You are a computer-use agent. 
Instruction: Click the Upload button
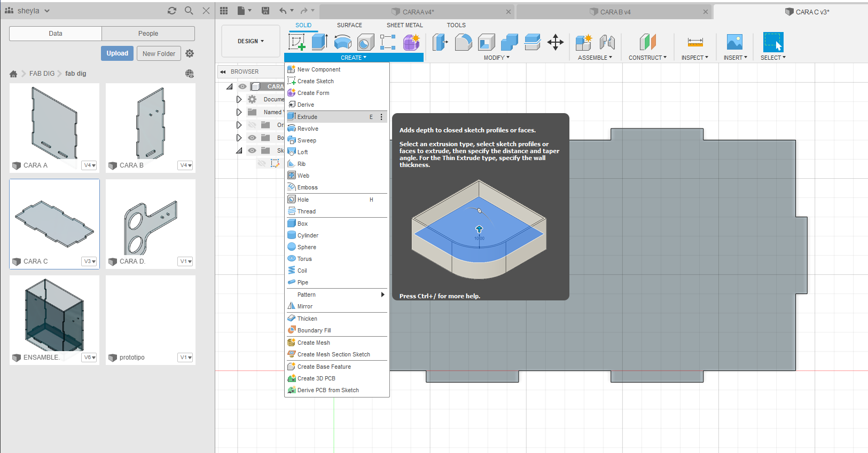click(x=117, y=53)
